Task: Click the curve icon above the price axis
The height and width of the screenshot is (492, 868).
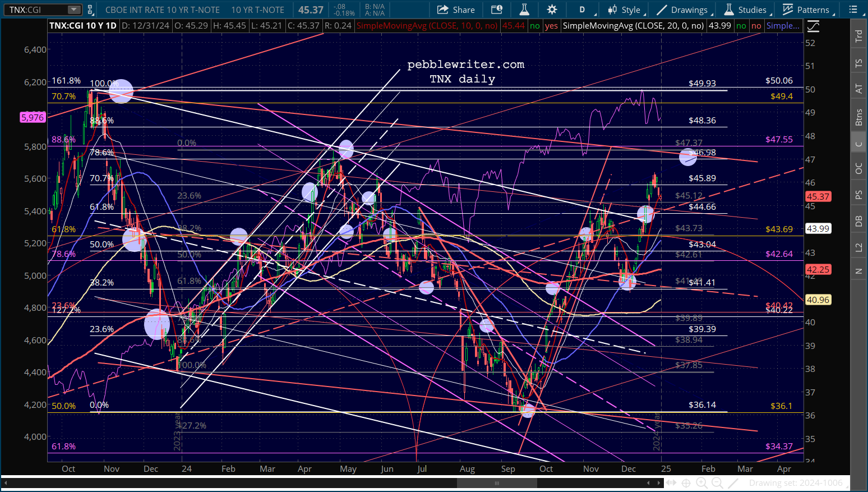Action: pyautogui.click(x=813, y=26)
